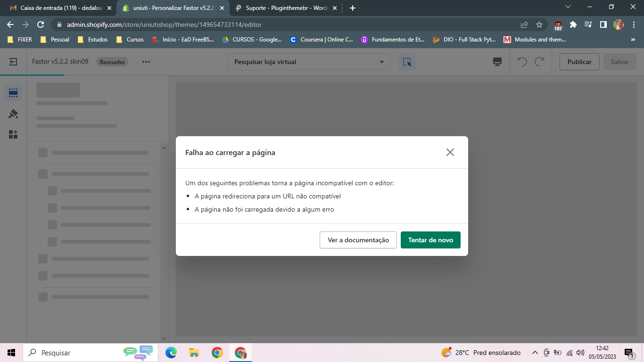644x362 pixels.
Task: Click the 'Rascunho' status badge
Action: coord(112,62)
